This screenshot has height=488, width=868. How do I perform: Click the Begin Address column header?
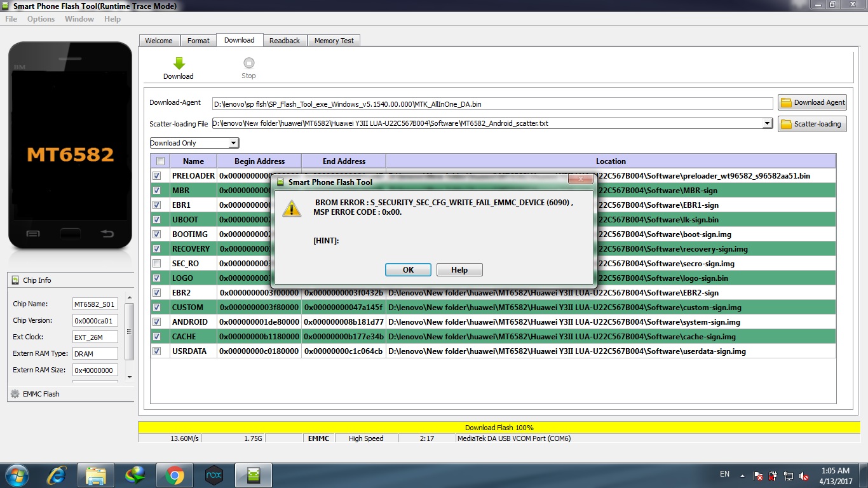click(x=259, y=161)
